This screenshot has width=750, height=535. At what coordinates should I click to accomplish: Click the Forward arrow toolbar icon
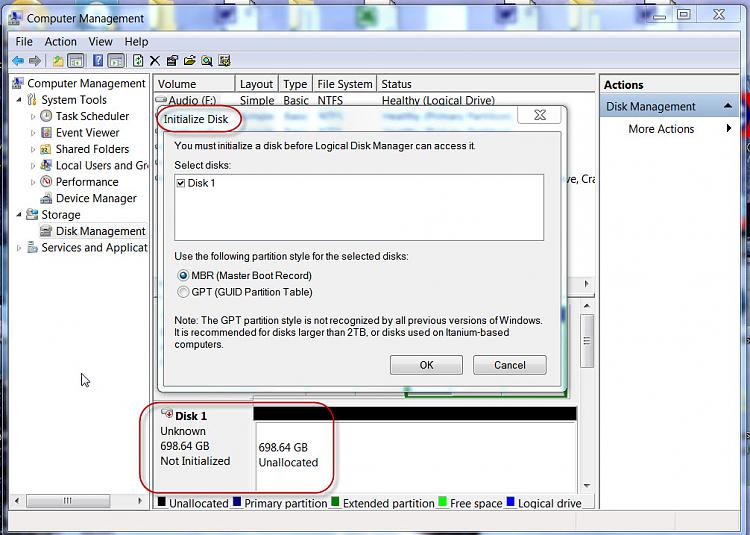tap(34, 61)
